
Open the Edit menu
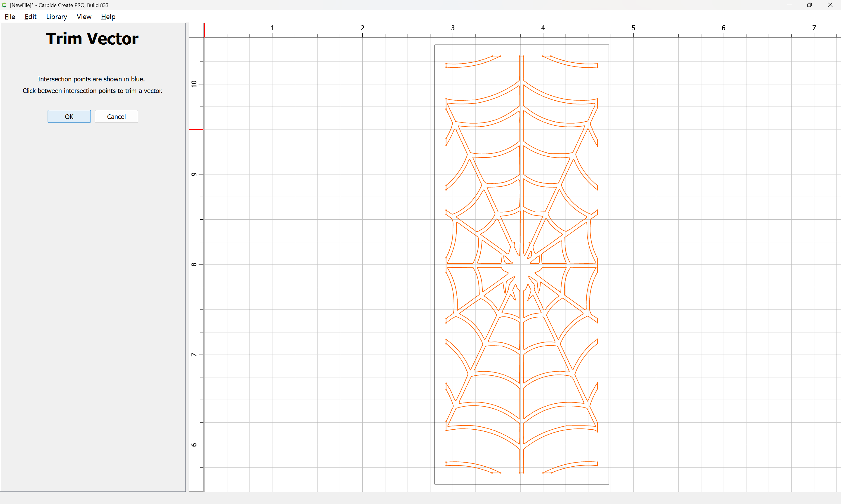pyautogui.click(x=30, y=17)
